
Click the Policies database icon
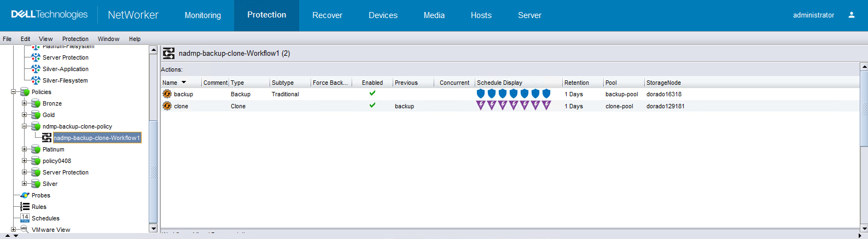[25, 92]
